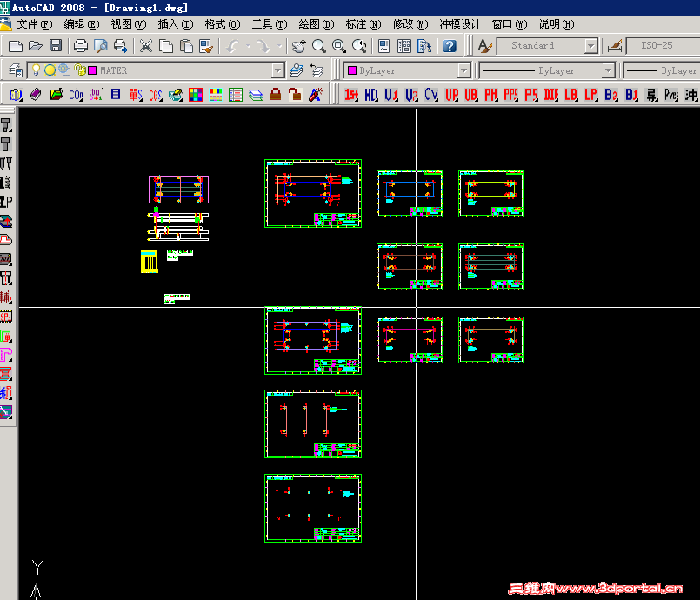The width and height of the screenshot is (700, 600).
Task: Click Make Object's Layer Current icon
Action: (297, 70)
